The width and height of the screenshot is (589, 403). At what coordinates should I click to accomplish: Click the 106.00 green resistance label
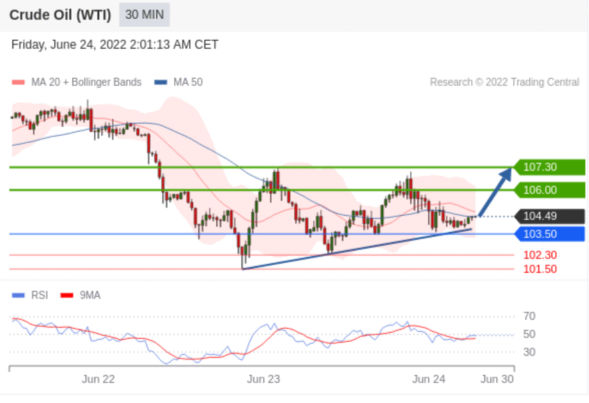pos(549,190)
